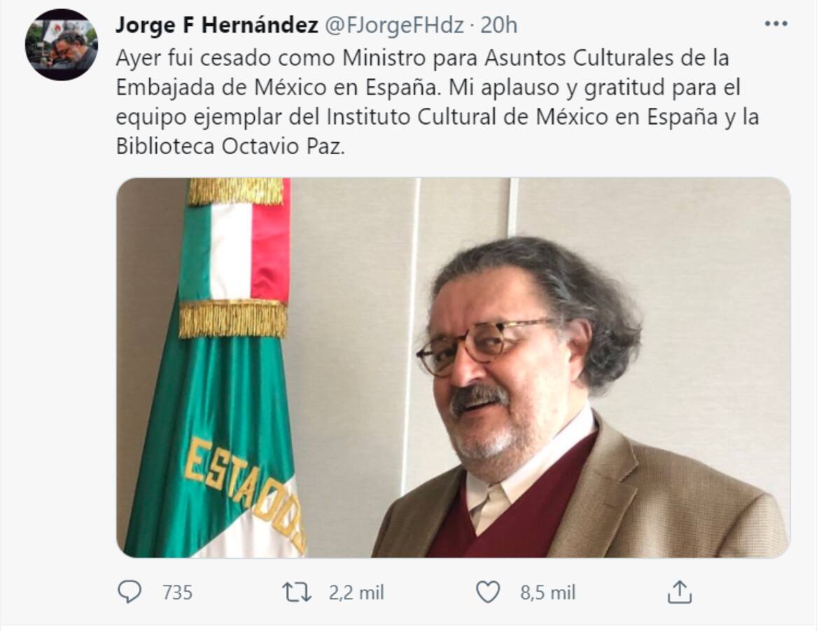Screen dimensions: 840x631
Task: Click the man's glasses in the photo
Action: [x=486, y=343]
